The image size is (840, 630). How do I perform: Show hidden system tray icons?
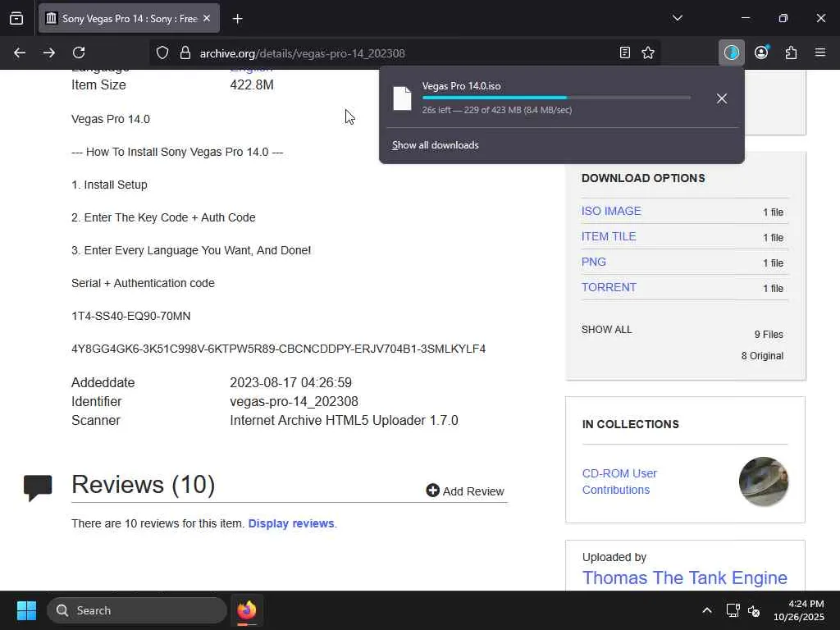[707, 610]
